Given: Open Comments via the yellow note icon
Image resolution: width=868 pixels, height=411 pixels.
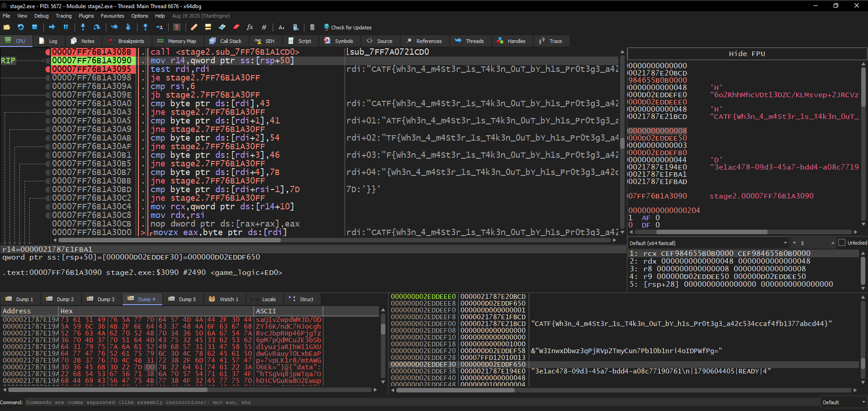Looking at the screenshot, I should [x=208, y=27].
